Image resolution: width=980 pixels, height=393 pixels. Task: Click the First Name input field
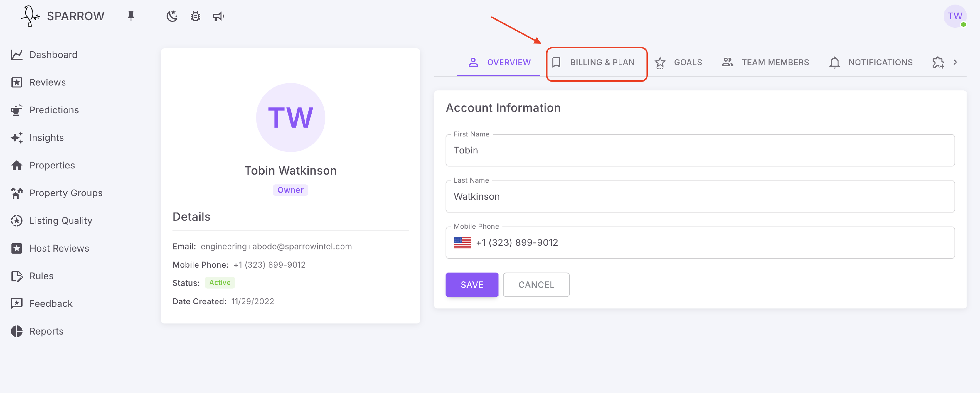pyautogui.click(x=700, y=150)
